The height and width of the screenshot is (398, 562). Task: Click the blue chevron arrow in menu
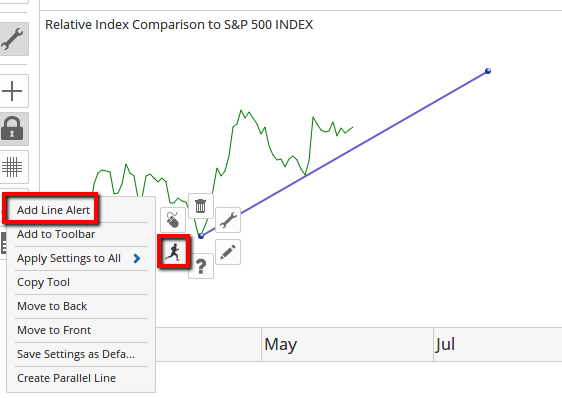coord(137,258)
